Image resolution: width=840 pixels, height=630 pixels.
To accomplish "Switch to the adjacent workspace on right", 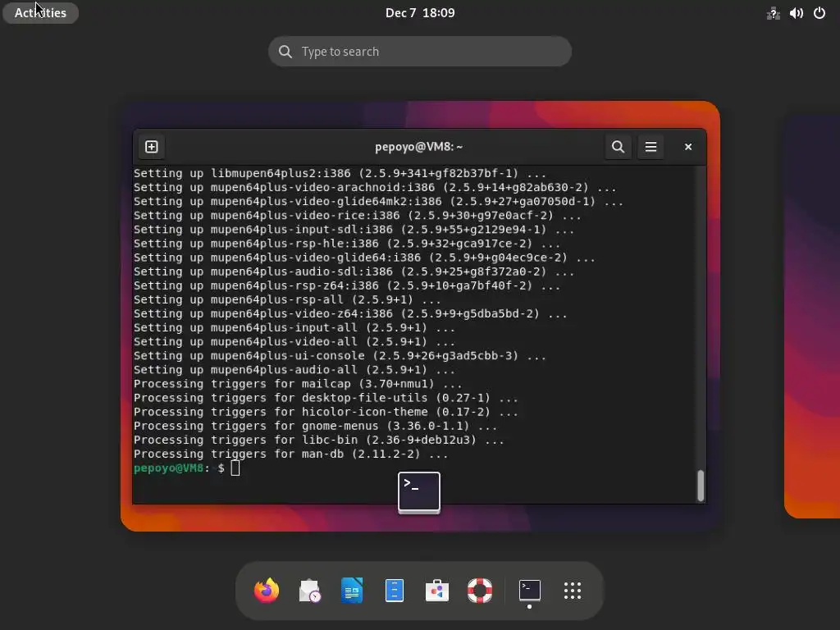I will (812, 316).
